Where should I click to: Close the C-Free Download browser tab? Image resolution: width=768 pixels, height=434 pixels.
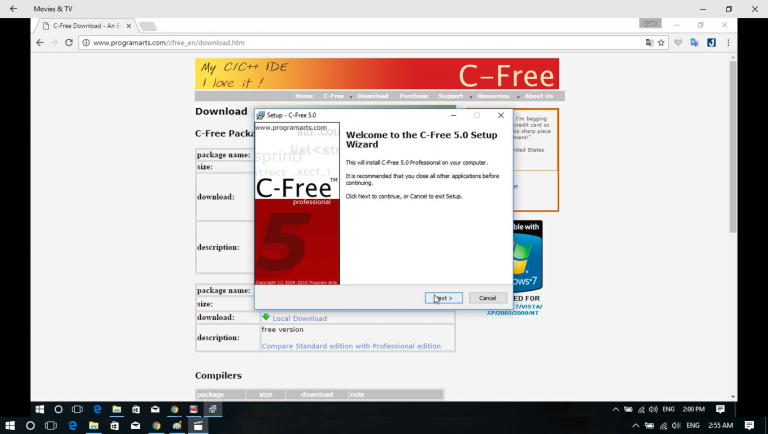[129, 26]
